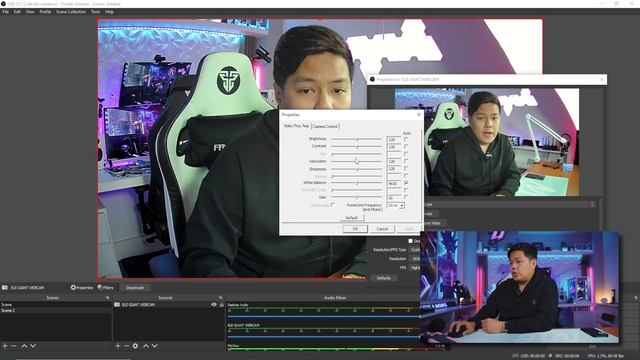Open Properties button in source toolbar
The image size is (640, 360).
pos(82,288)
